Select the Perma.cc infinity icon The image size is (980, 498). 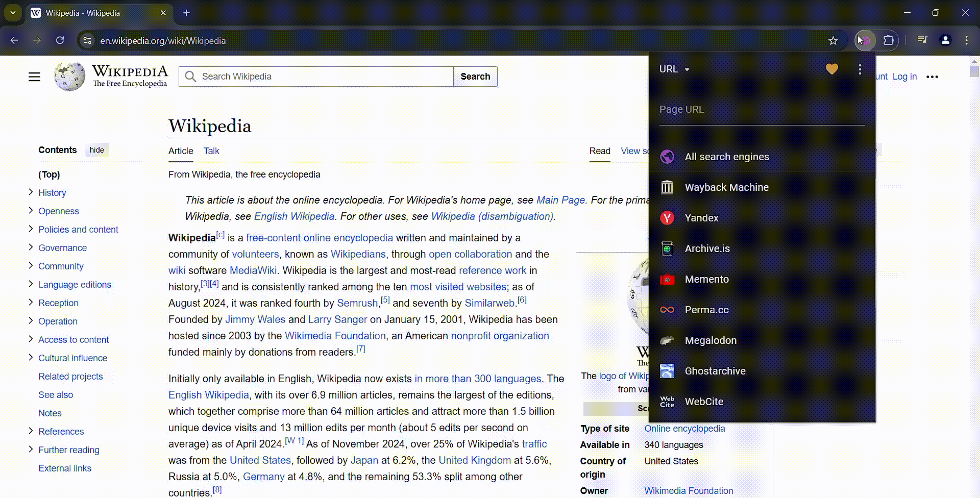667,310
